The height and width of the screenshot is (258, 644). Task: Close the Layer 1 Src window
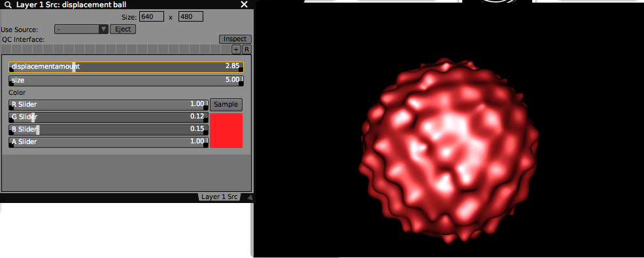click(244, 5)
